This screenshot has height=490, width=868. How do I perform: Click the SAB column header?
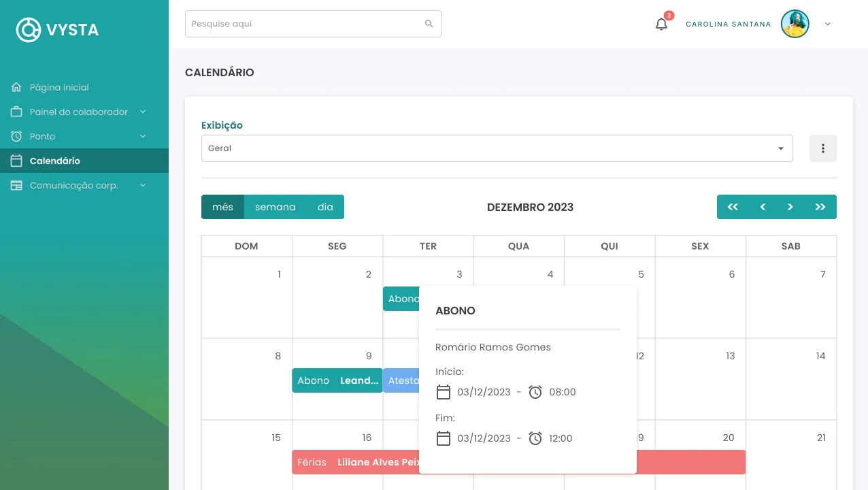[x=791, y=246]
